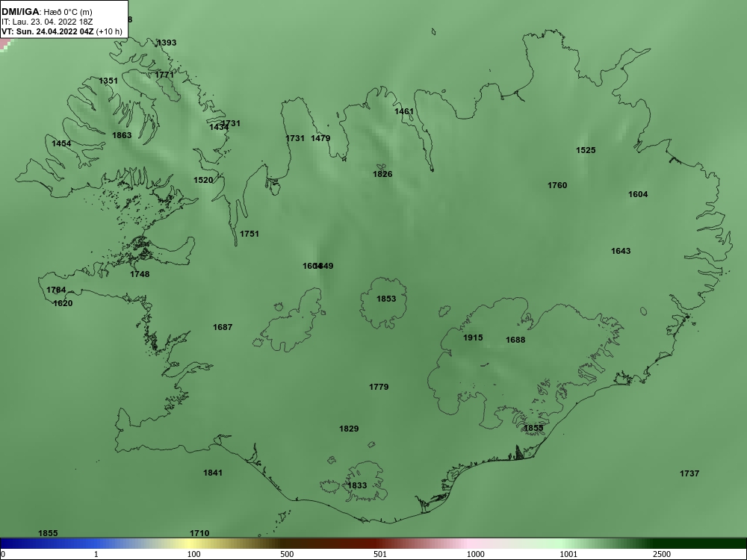Select the 1710 height value
Viewport: 747px width, 560px height.
[199, 533]
